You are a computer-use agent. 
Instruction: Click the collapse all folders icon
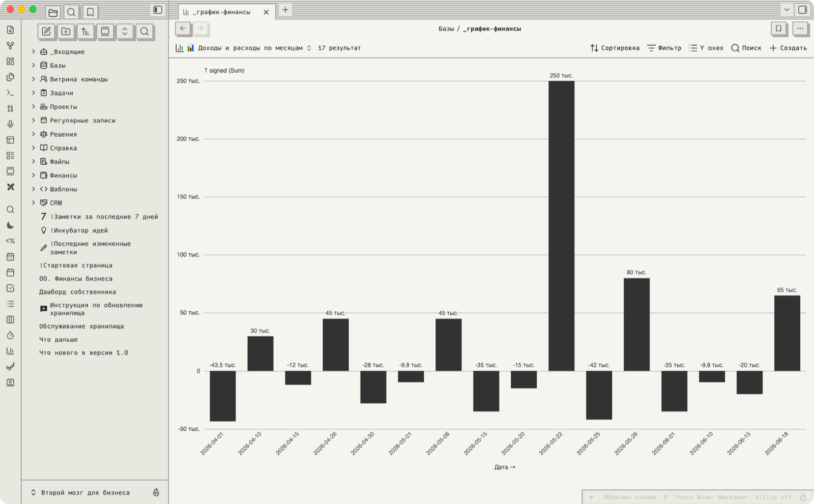pyautogui.click(x=125, y=32)
